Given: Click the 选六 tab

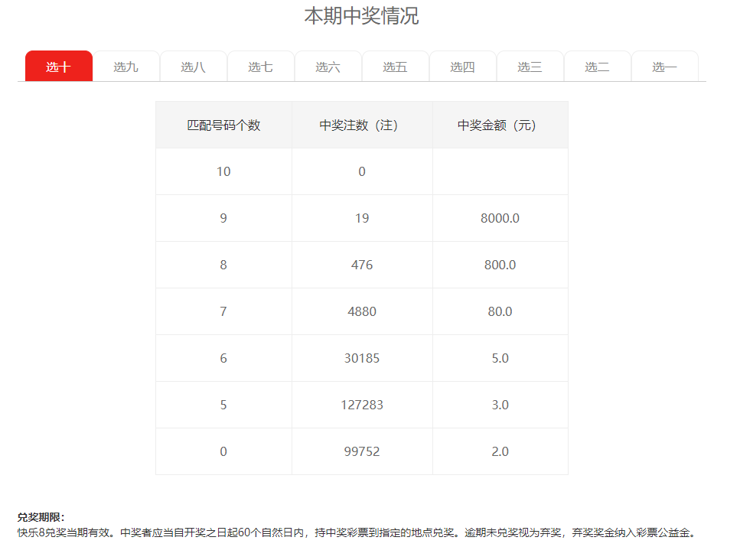Looking at the screenshot, I should coord(328,67).
